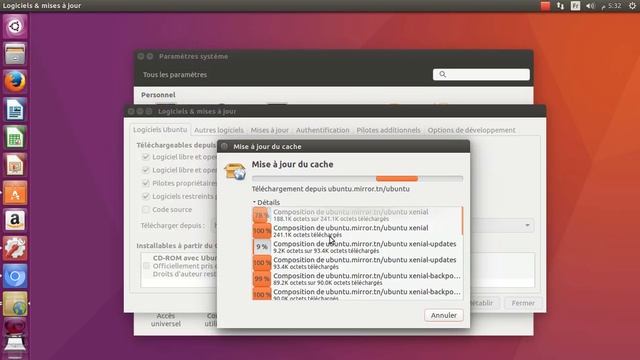Select the xenial-updates row at 9.2K sur 93.4K
The image size is (640, 360).
click(358, 247)
